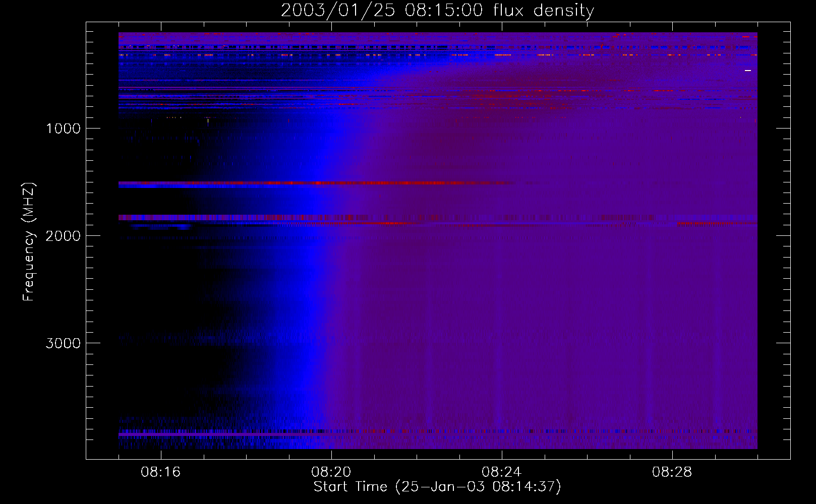This screenshot has height=504, width=816.
Task: Select the 08:28 time tick label
Action: coord(672,472)
